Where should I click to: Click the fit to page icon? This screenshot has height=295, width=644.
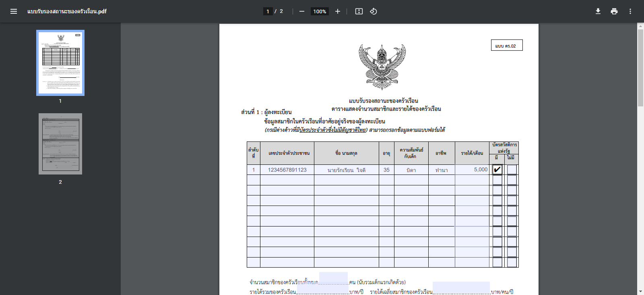tap(359, 11)
